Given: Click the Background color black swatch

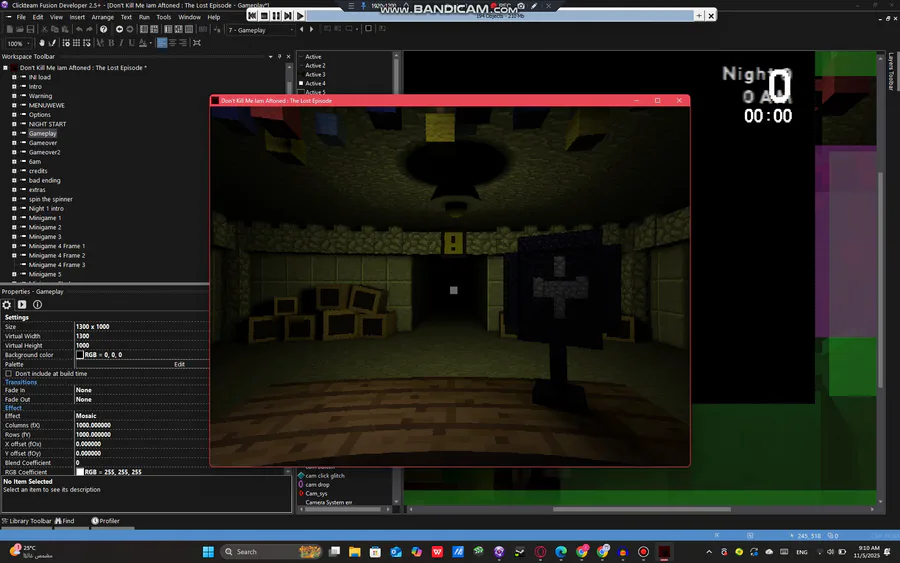Looking at the screenshot, I should [x=80, y=355].
